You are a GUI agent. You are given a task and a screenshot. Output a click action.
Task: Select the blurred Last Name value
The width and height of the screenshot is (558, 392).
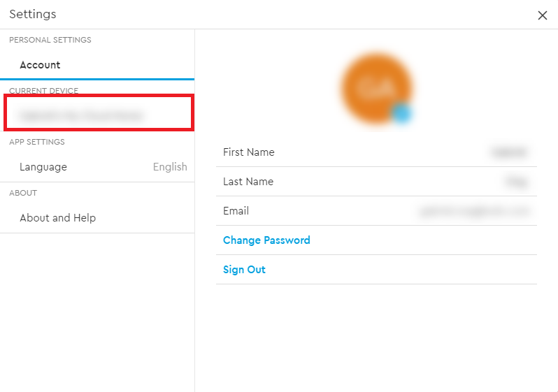click(515, 182)
